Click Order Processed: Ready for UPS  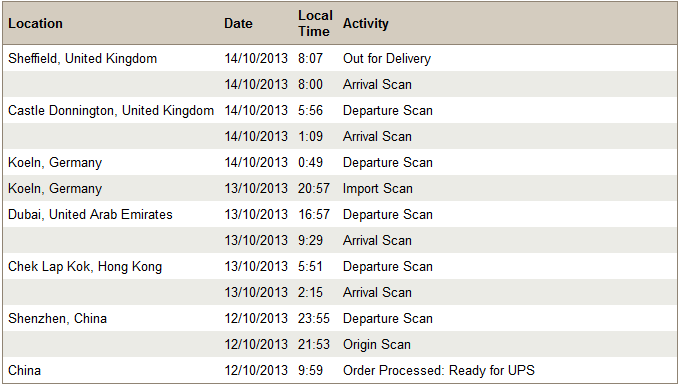tap(439, 370)
